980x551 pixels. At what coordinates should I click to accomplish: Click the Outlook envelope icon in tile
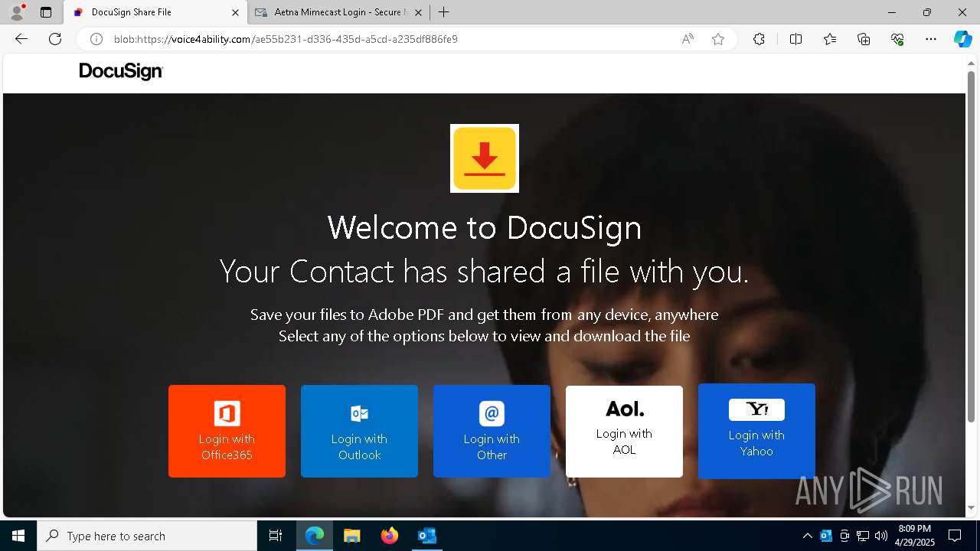point(359,413)
